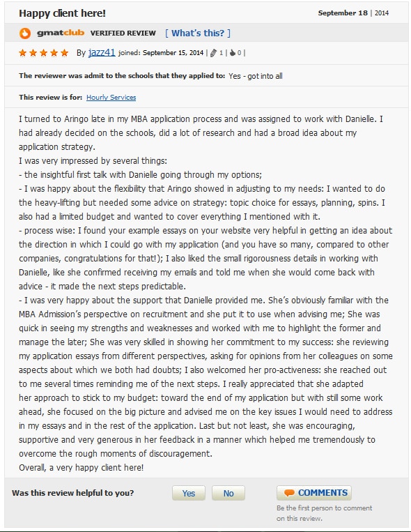This screenshot has width=411, height=532.
Task: Mark the review helpful with Yes
Action: (x=189, y=493)
